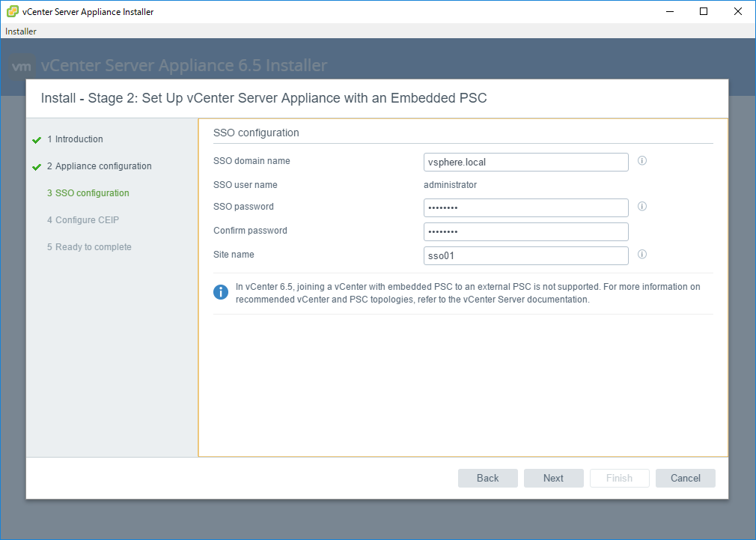
Task: Select step 3 SSO configuration
Action: (x=88, y=193)
